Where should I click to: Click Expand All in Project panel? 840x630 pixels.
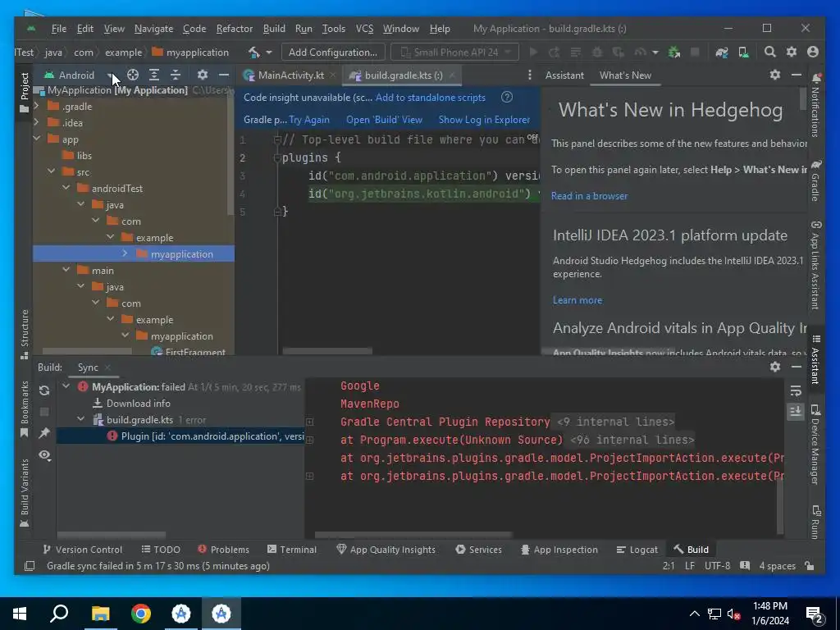153,75
